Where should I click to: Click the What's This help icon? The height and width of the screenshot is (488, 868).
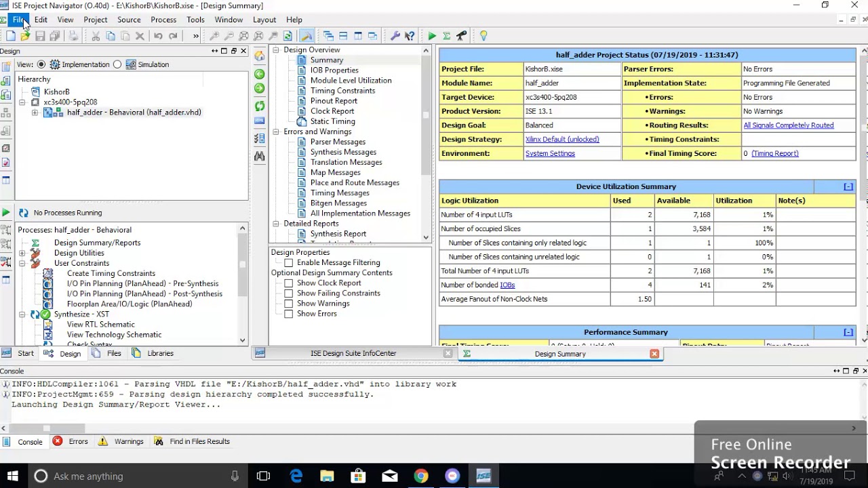click(410, 36)
